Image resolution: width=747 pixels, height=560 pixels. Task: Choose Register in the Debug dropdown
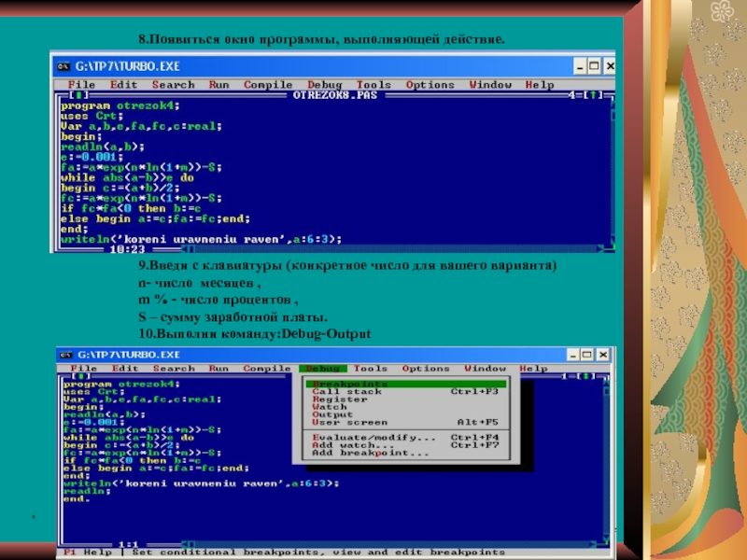(335, 399)
